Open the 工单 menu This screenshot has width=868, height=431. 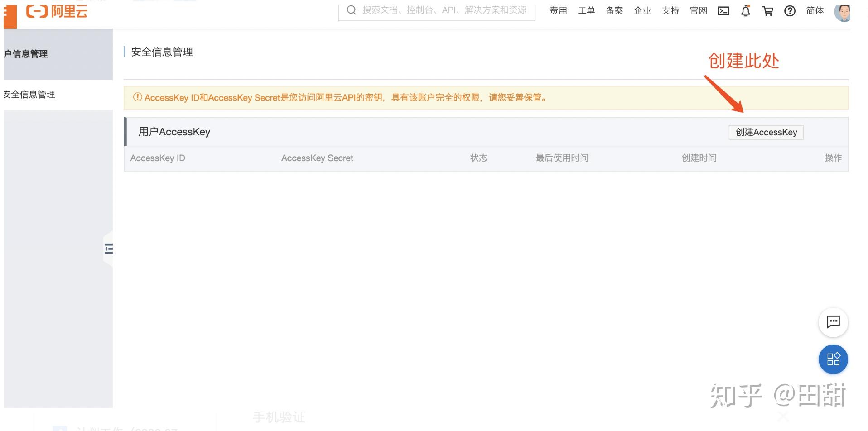click(586, 11)
